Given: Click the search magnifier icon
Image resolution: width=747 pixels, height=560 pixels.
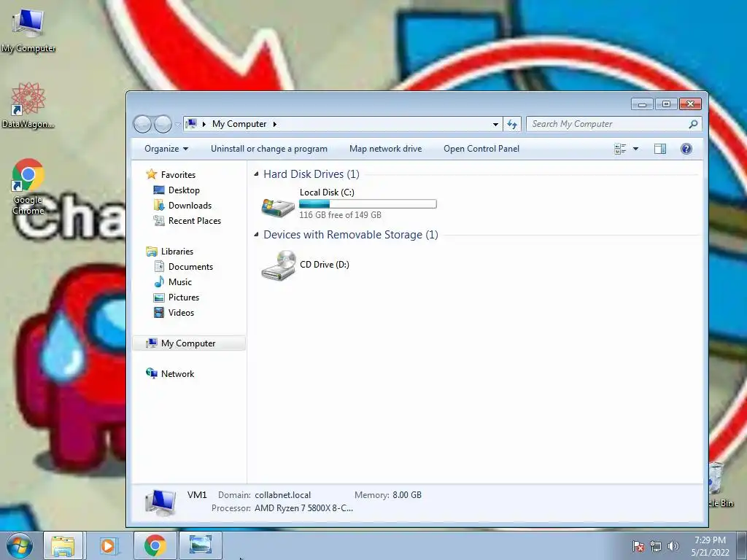Looking at the screenshot, I should 693,124.
